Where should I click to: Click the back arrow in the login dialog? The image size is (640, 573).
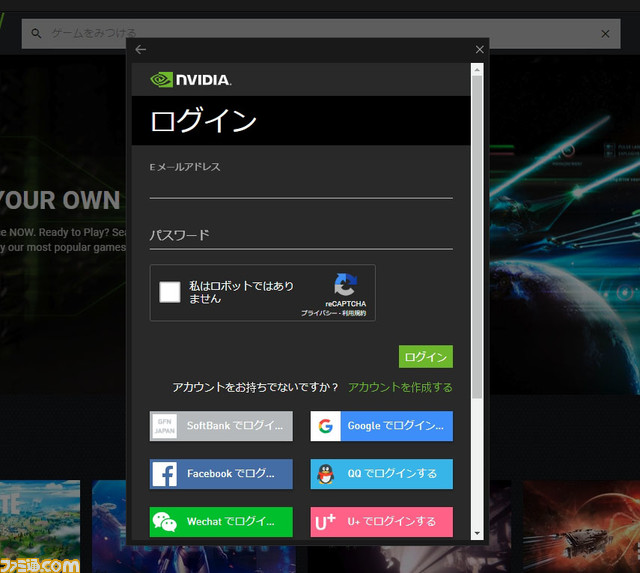pos(140,49)
